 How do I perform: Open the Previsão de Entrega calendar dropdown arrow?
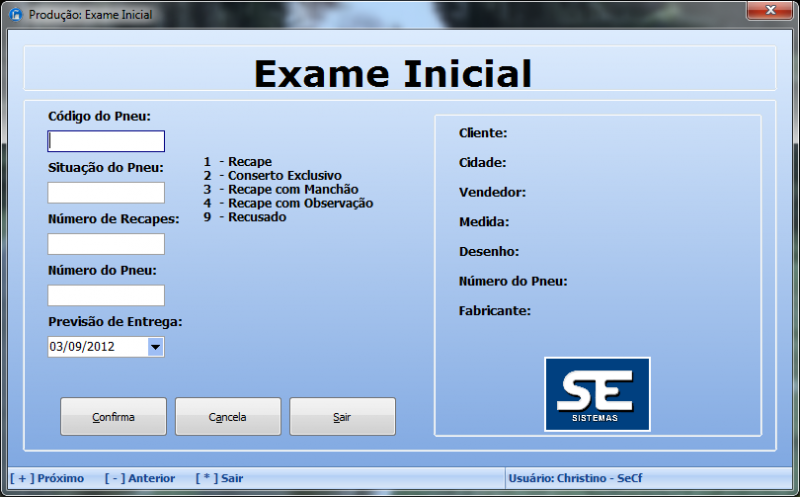[x=155, y=347]
